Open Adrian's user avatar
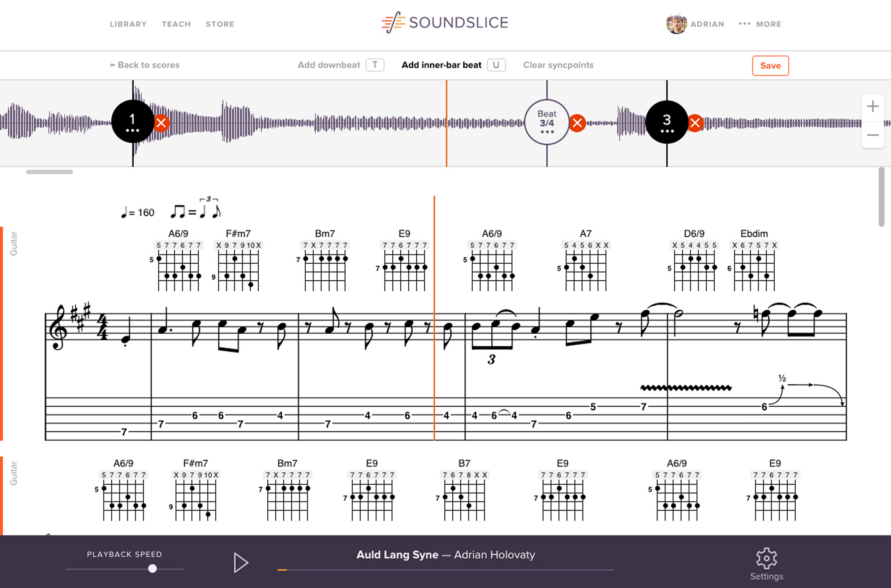This screenshot has width=891, height=588. [x=676, y=24]
